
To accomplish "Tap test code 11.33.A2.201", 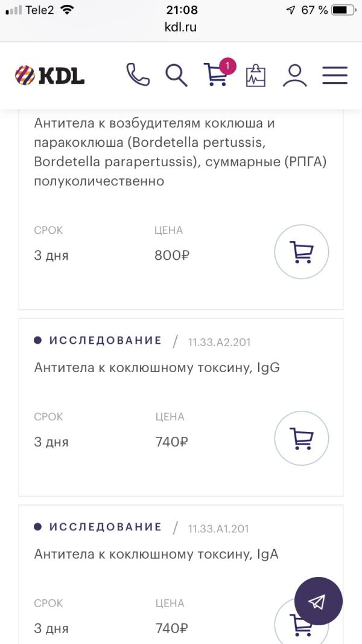I will [219, 342].
